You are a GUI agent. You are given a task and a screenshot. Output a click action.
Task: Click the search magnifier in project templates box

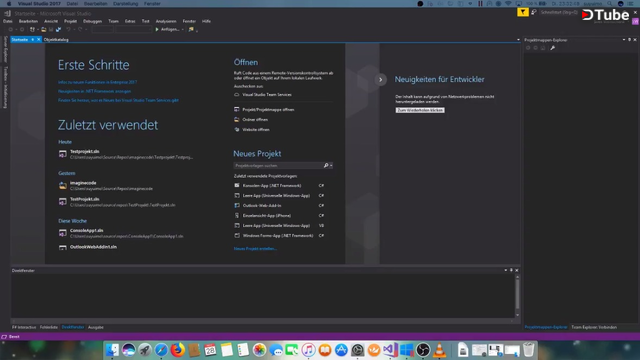click(326, 165)
